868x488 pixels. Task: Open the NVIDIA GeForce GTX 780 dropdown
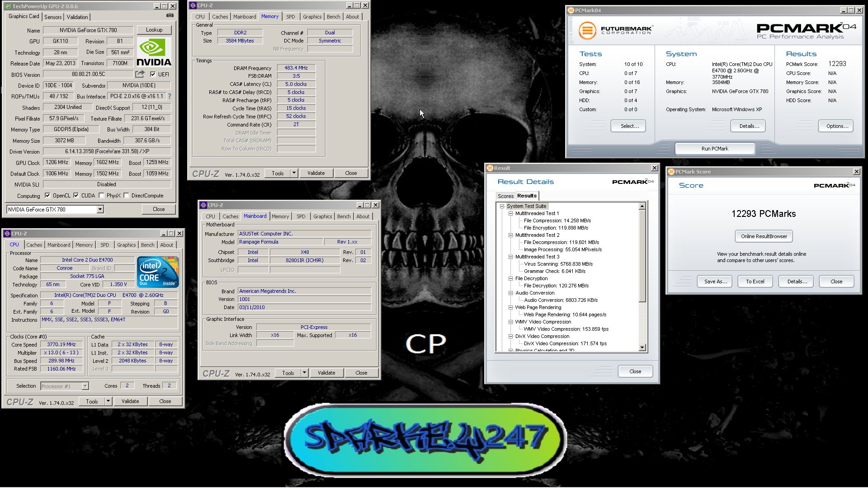pos(100,209)
